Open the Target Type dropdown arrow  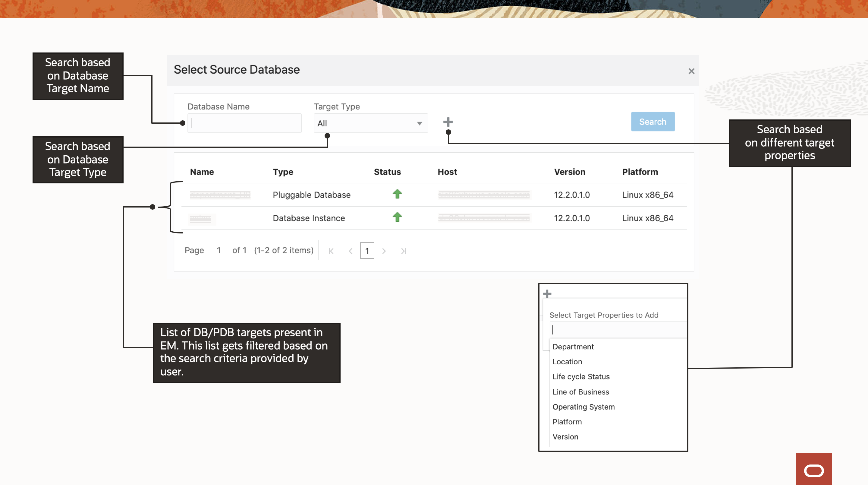pos(420,123)
